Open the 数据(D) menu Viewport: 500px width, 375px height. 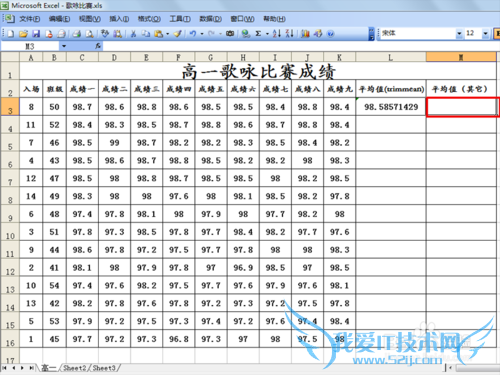click(210, 19)
